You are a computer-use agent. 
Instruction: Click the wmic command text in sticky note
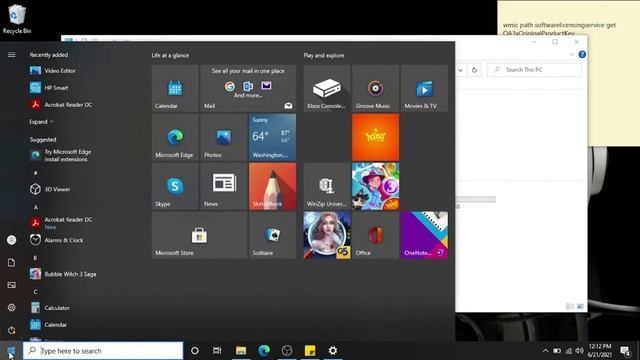point(559,29)
